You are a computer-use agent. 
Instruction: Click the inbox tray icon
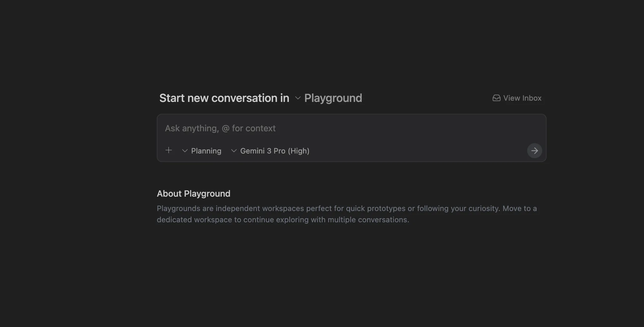(x=496, y=98)
